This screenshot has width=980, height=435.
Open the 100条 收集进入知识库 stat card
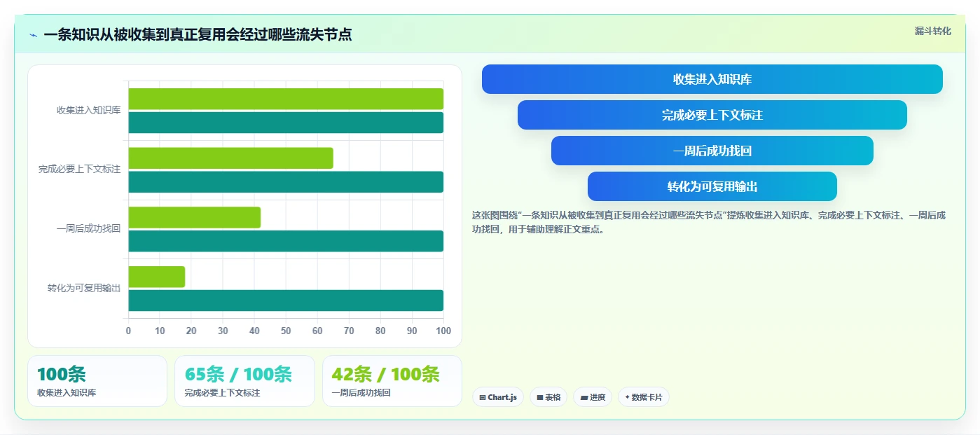(97, 381)
